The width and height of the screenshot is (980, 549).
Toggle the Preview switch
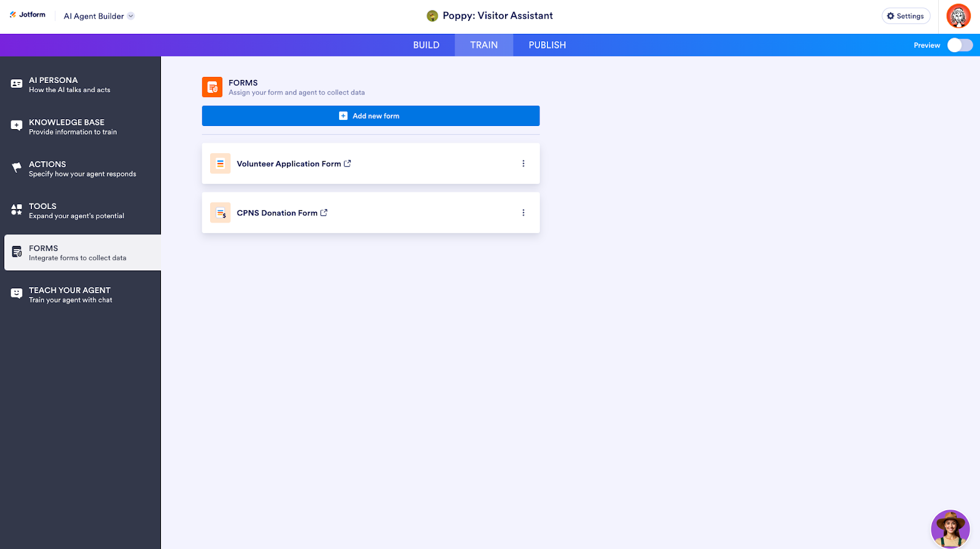coord(960,45)
